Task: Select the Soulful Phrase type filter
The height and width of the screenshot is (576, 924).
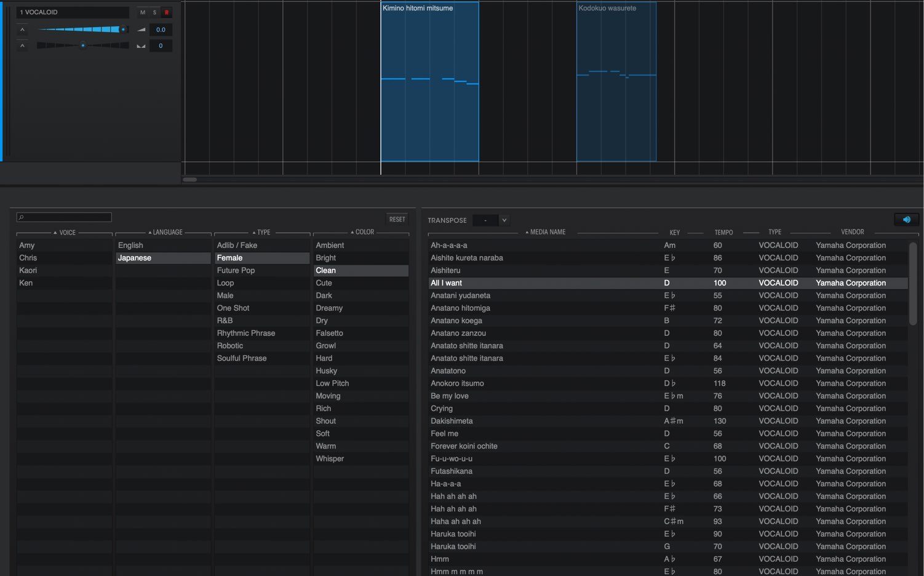Action: [x=262, y=358]
